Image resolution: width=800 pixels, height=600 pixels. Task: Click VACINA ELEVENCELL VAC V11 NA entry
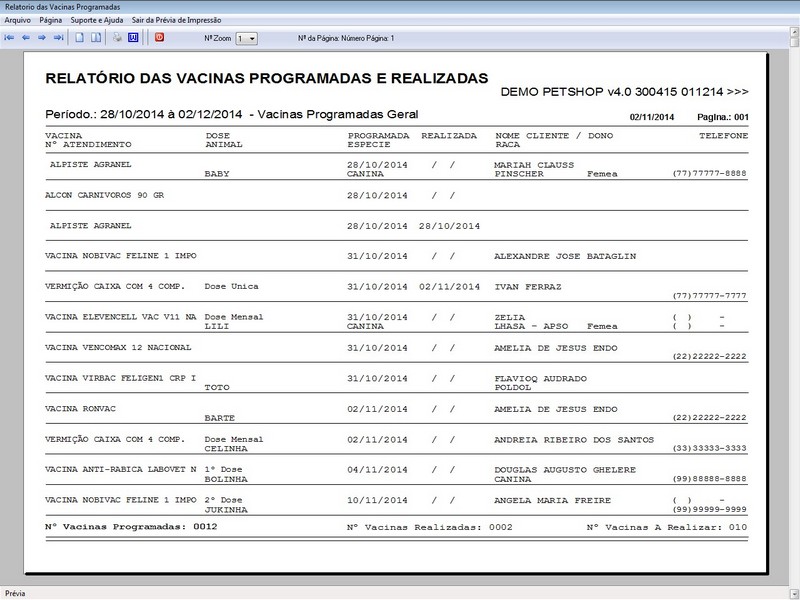121,317
